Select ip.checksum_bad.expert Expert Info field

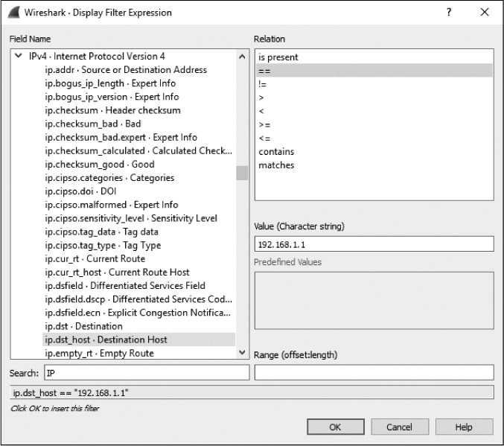(x=121, y=137)
